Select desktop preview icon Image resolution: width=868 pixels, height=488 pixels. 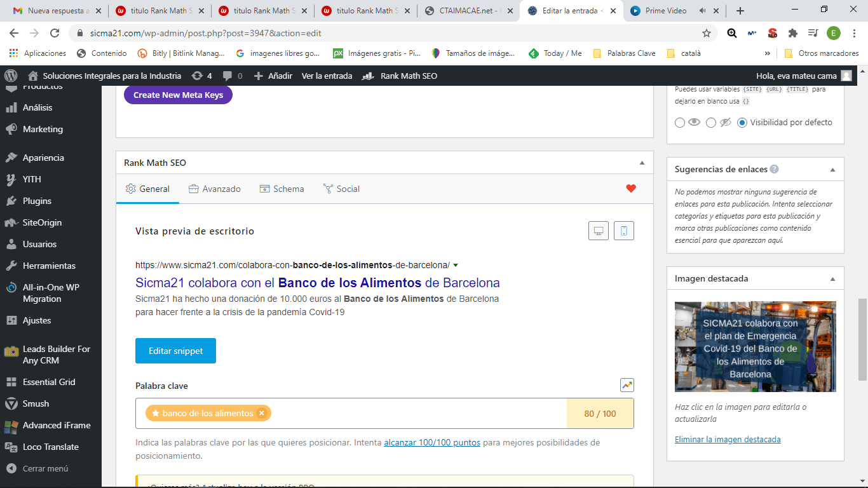[x=599, y=231]
